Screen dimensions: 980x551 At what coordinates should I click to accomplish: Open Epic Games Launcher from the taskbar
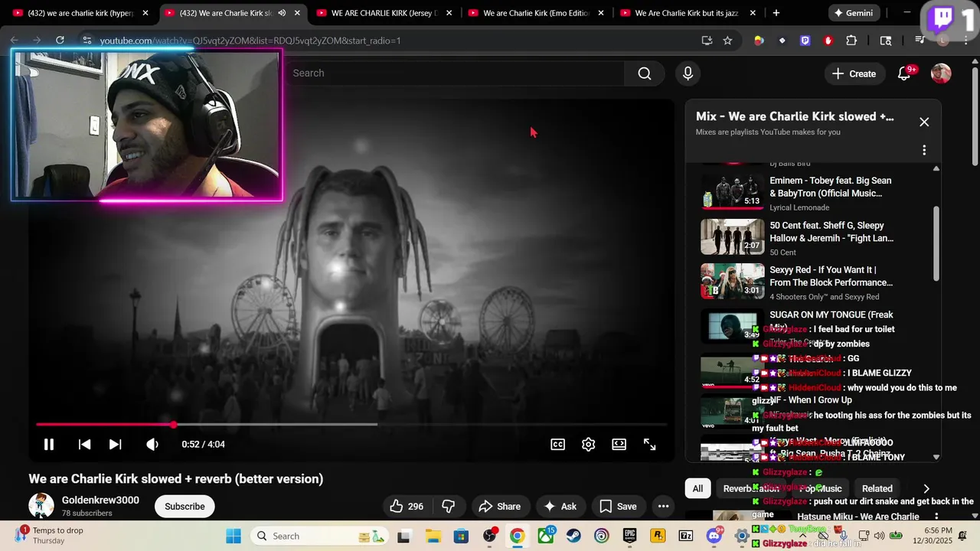pos(629,536)
